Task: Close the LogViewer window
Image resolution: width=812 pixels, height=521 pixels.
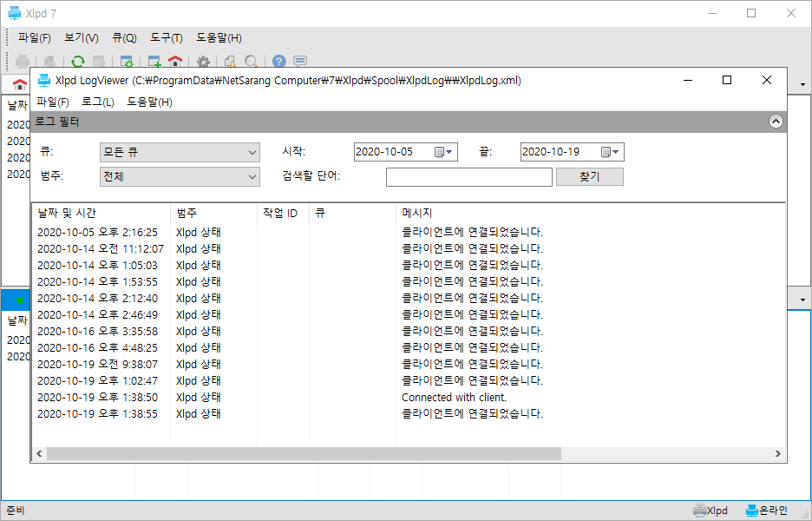Action: click(767, 80)
